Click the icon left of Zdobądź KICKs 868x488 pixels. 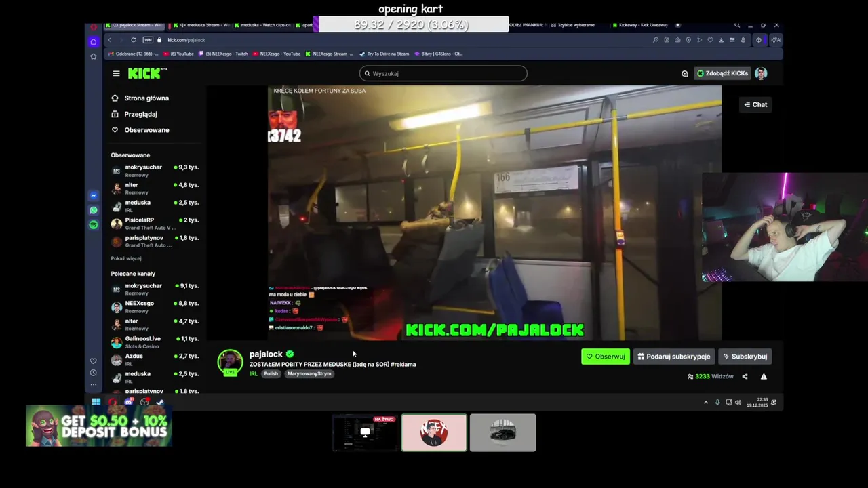684,73
